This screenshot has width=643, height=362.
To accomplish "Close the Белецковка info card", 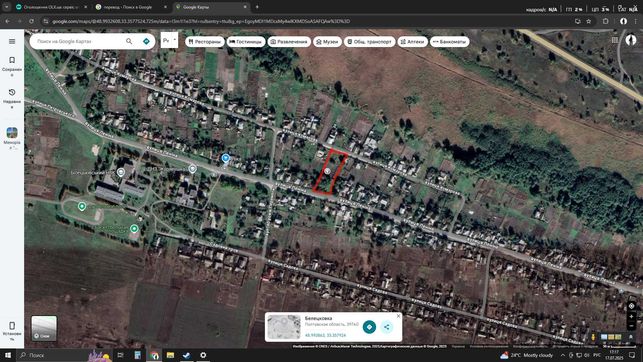I will pyautogui.click(x=398, y=316).
